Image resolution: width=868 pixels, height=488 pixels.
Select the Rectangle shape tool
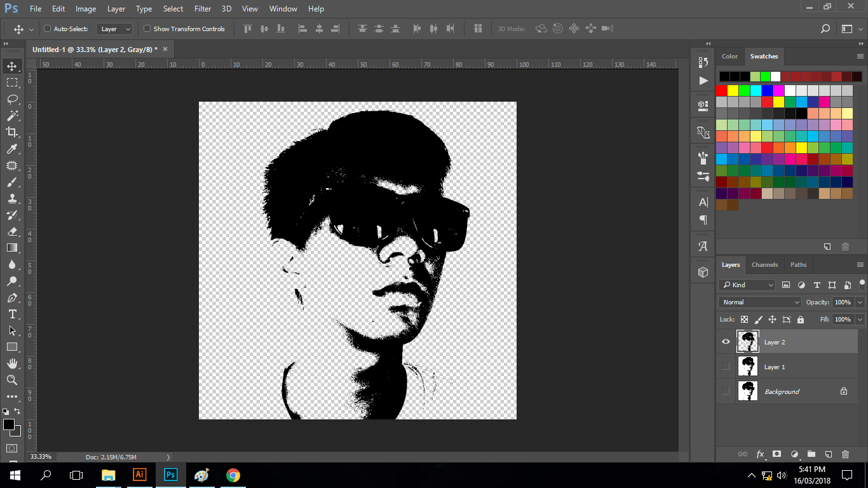(12, 347)
